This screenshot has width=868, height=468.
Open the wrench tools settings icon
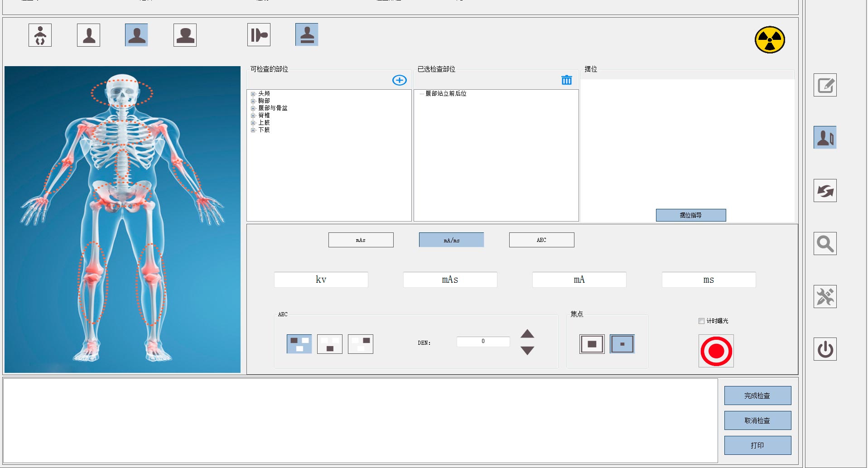825,297
